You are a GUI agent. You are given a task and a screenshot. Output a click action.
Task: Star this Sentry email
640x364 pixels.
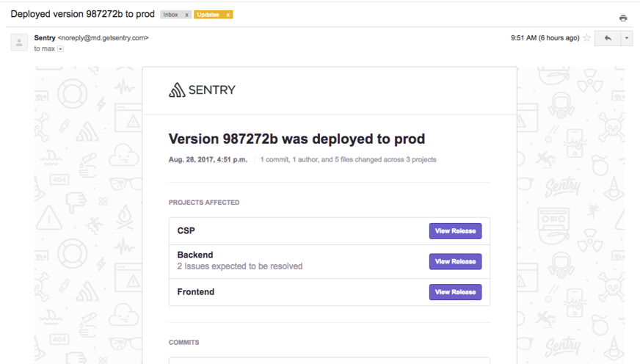coord(586,38)
